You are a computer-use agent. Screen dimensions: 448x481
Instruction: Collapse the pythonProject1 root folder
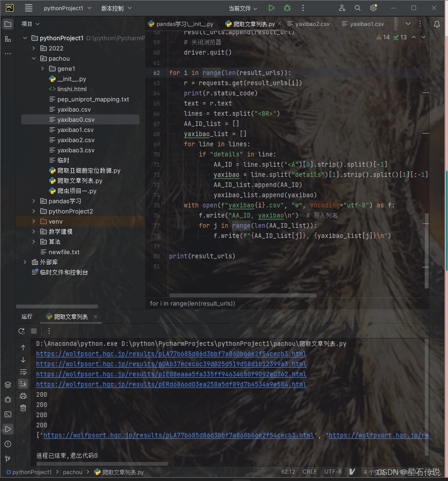(25, 38)
